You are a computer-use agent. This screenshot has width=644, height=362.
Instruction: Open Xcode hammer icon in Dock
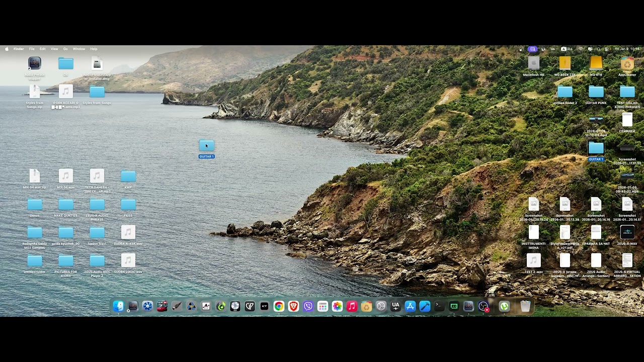click(x=425, y=306)
